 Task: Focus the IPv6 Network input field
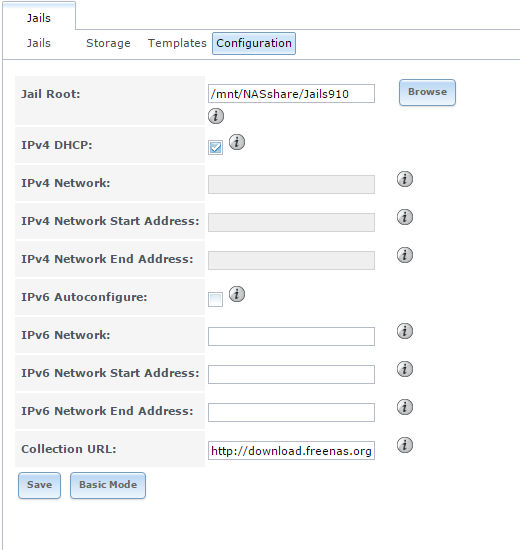(x=291, y=336)
